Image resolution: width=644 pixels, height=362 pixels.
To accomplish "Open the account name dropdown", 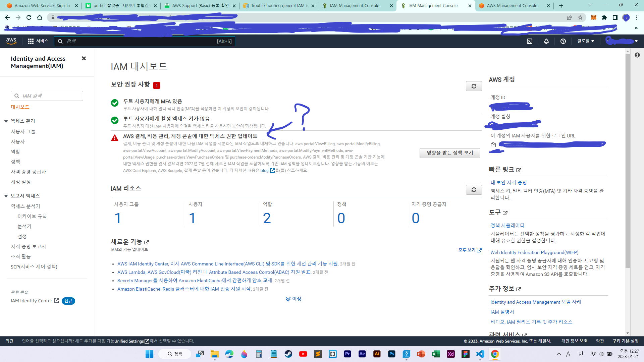I will [622, 41].
